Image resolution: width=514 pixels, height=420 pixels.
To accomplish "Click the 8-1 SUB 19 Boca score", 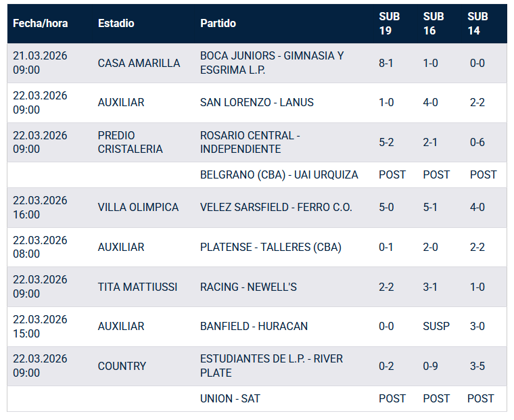I will pos(386,63).
